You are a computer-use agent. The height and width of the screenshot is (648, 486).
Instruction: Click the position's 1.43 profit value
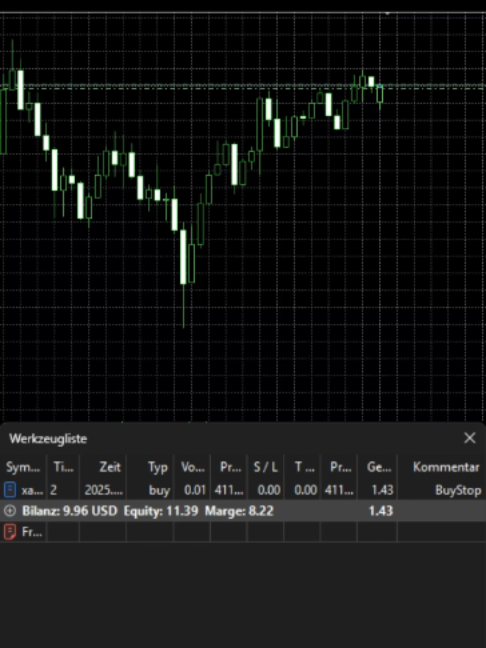(382, 491)
